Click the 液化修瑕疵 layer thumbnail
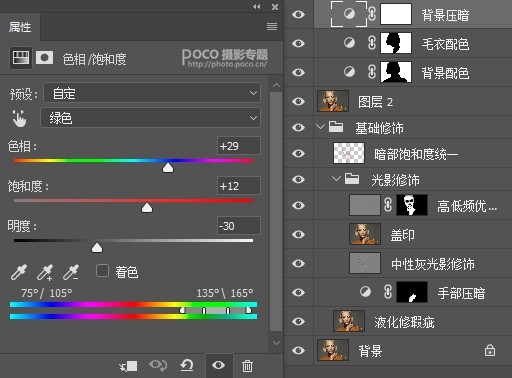Viewport: 512px width, 378px height. [x=349, y=321]
